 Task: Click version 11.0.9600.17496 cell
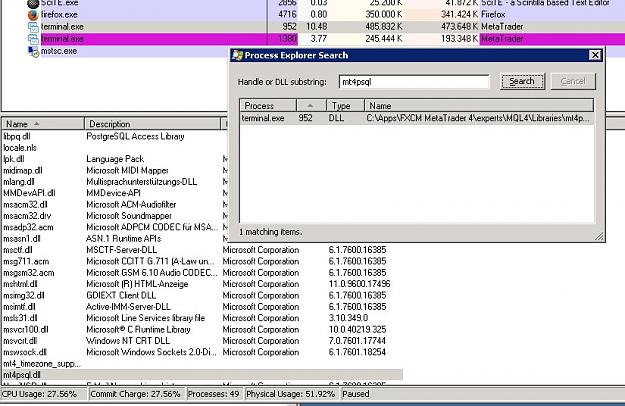359,284
